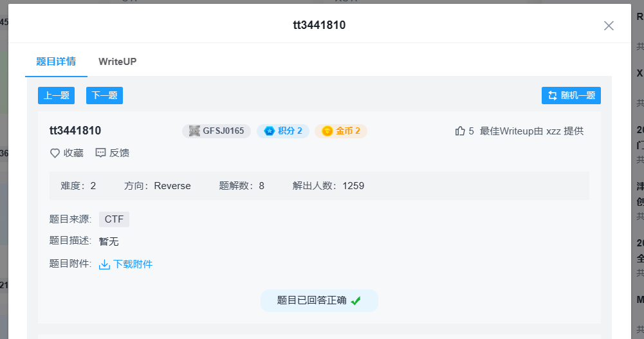Select the 题目详情 tab

click(x=56, y=62)
